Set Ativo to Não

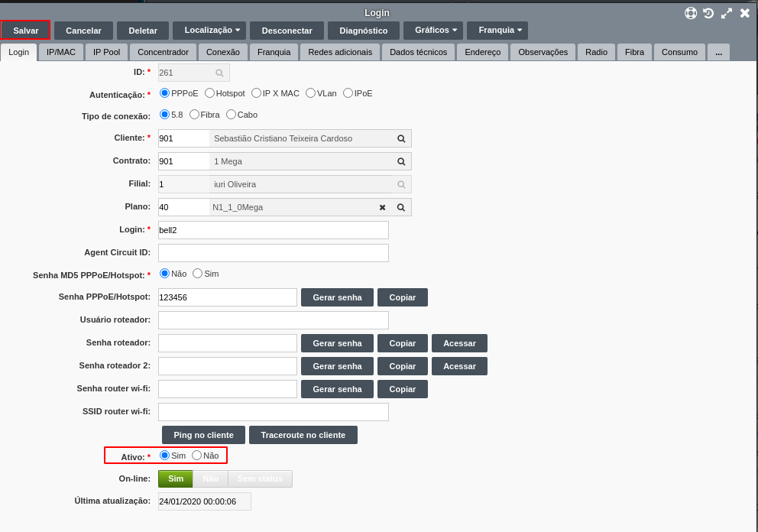coord(197,456)
